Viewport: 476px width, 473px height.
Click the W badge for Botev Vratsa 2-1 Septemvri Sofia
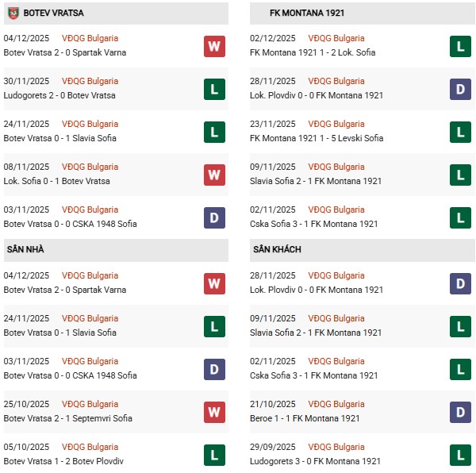tap(214, 412)
